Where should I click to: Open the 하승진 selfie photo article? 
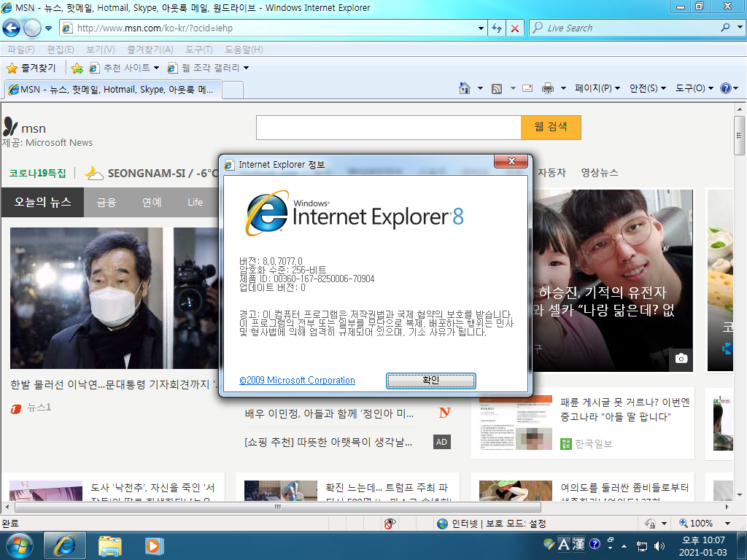(x=613, y=281)
